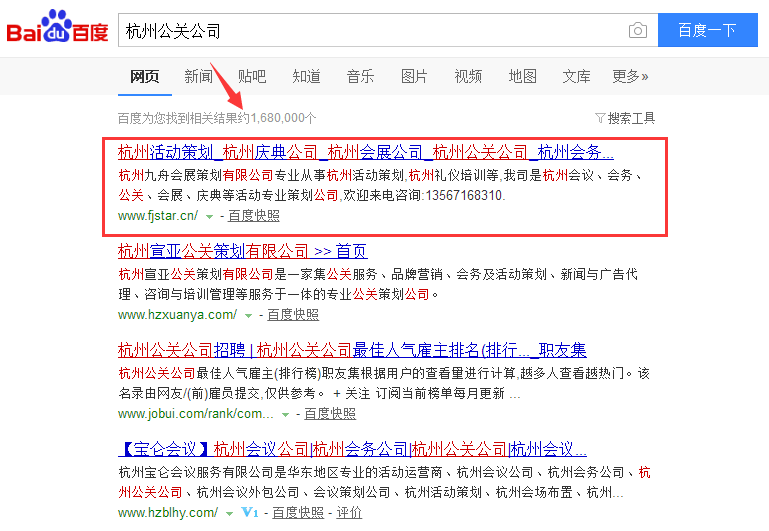Open result 杭州公关公司招聘 职友集
Image resolution: width=769 pixels, height=531 pixels.
pyautogui.click(x=352, y=350)
